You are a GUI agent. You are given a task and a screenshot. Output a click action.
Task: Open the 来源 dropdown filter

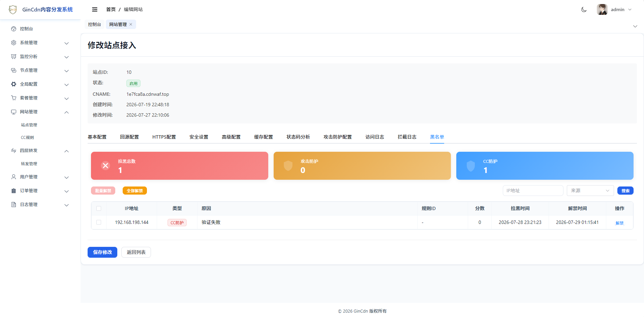[x=590, y=191]
